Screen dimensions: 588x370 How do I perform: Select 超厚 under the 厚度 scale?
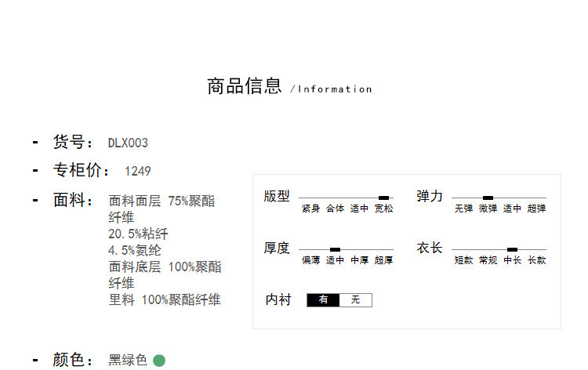coord(383,260)
